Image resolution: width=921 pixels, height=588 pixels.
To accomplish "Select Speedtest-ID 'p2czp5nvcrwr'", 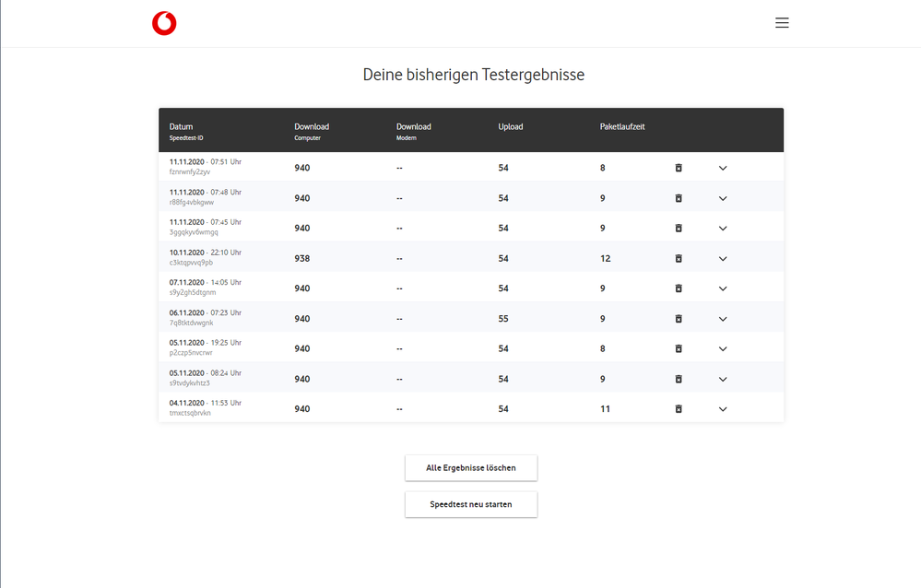I will click(x=191, y=353).
